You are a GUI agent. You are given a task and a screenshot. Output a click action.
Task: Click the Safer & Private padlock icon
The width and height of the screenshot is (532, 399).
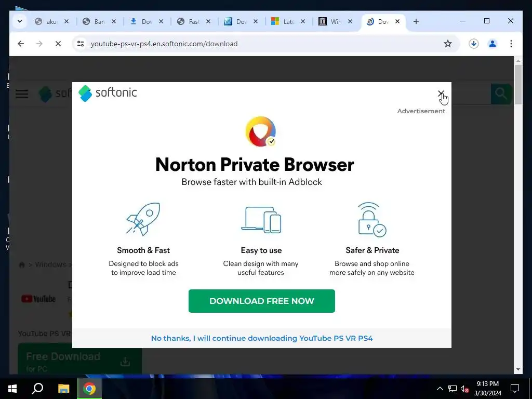(x=372, y=220)
